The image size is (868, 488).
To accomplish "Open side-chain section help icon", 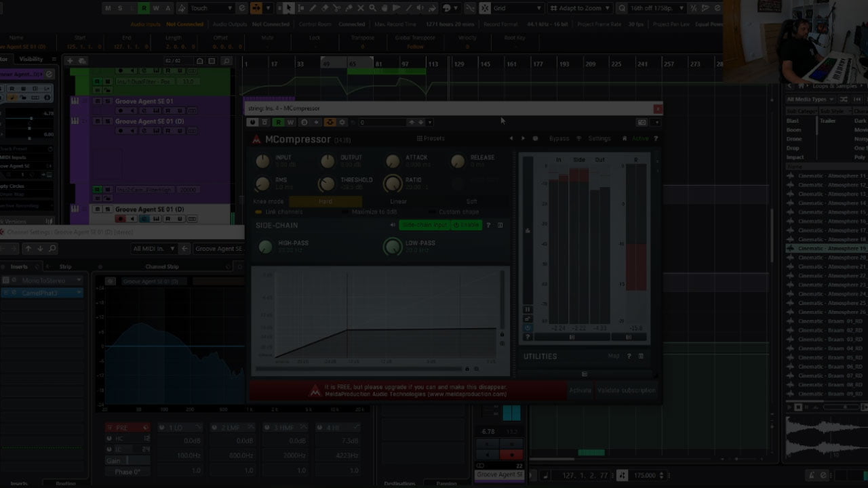I will coord(488,225).
